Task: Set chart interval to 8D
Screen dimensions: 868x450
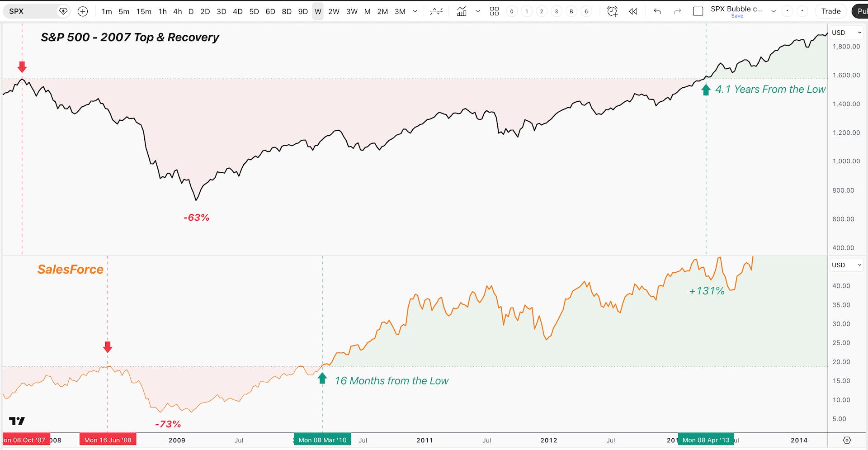Action: (x=287, y=11)
